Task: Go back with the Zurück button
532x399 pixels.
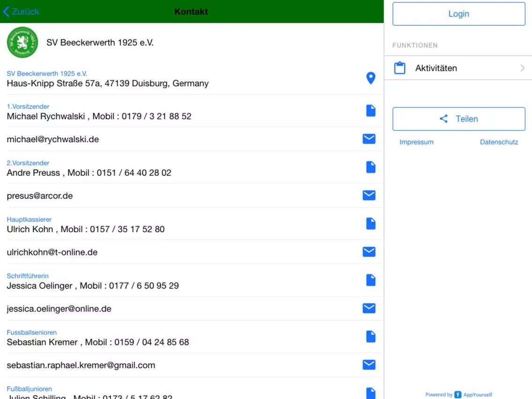Action: pyautogui.click(x=21, y=12)
